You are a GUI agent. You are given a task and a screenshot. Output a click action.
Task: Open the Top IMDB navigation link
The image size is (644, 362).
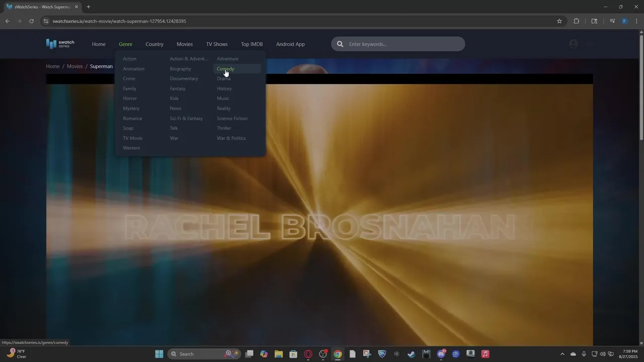tap(252, 44)
